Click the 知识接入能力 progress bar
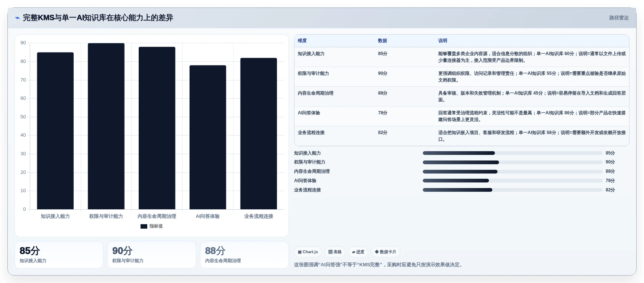Viewport: 644px width, 283px height. pyautogui.click(x=512, y=153)
